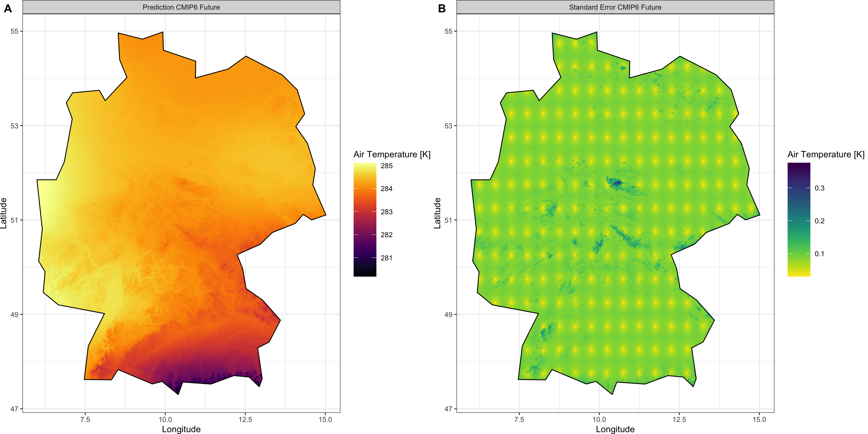Click the 12.5 longitude tick on map B

(x=679, y=420)
